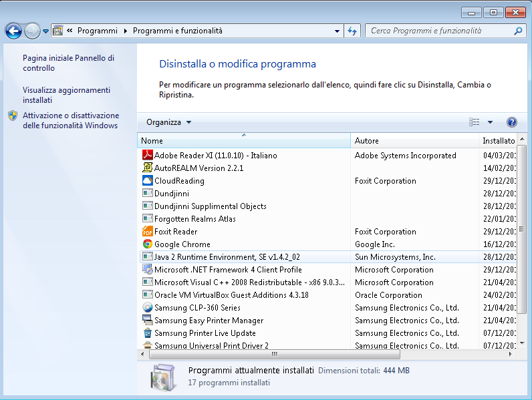The width and height of the screenshot is (532, 400).
Task: Click Microsoft Corporation in .NET Framework row
Action: [x=394, y=270]
